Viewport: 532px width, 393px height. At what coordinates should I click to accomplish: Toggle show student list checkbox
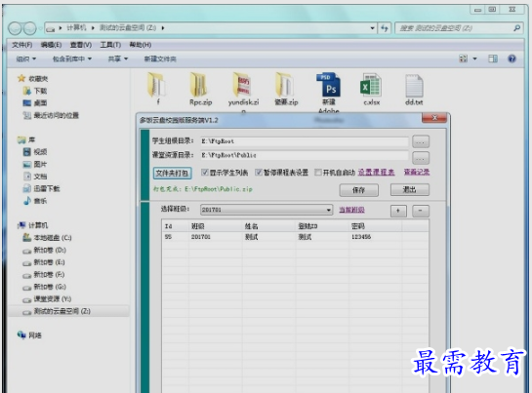point(205,173)
